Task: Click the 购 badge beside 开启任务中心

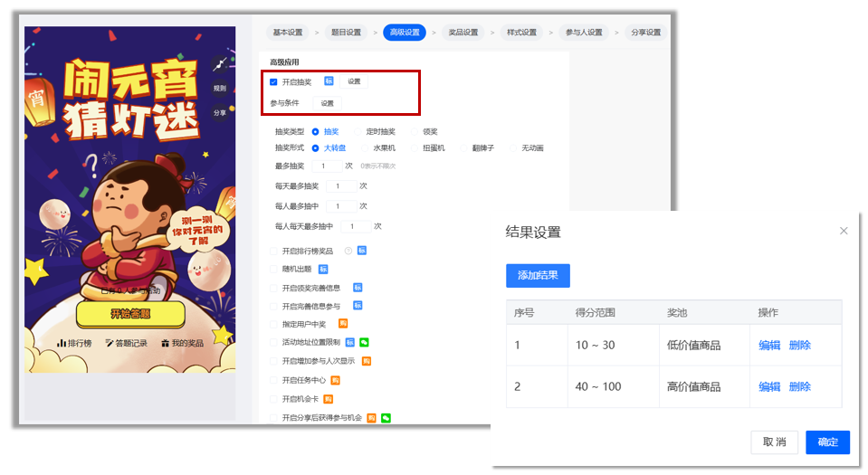Action: pyautogui.click(x=335, y=380)
